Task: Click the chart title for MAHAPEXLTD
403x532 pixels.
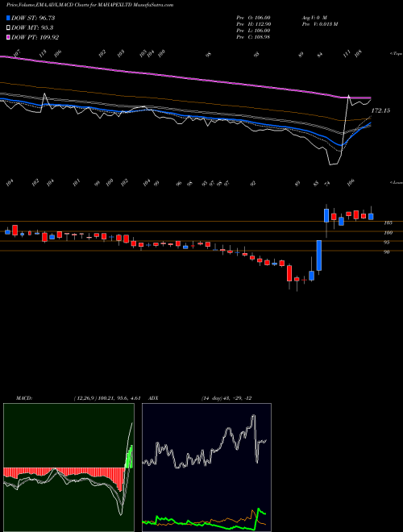Action: [x=90, y=5]
